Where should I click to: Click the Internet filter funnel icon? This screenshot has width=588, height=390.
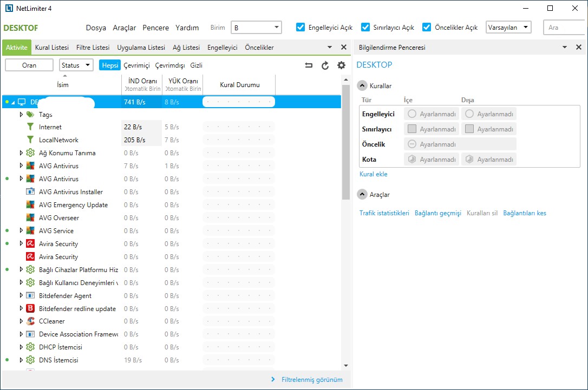tap(30, 127)
